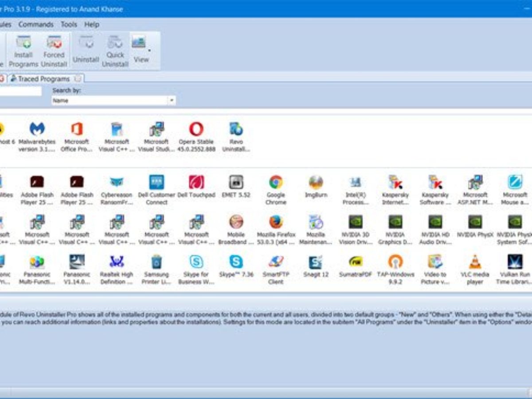Viewport: 532px width, 399px height.
Task: Click the search text field
Action: pos(21,91)
